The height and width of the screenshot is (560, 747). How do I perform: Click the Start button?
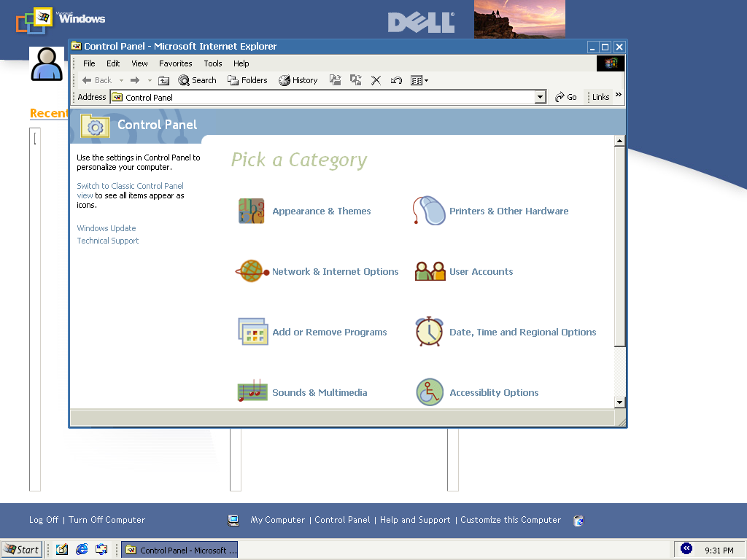tap(22, 550)
